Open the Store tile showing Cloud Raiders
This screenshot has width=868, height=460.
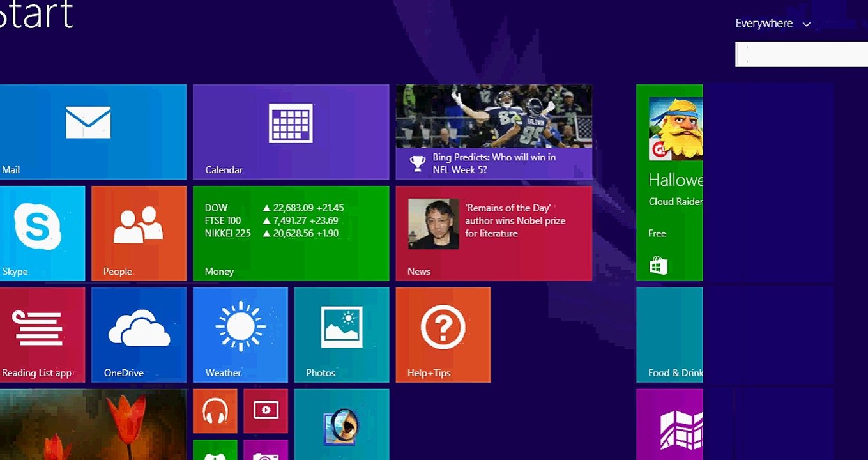click(669, 183)
